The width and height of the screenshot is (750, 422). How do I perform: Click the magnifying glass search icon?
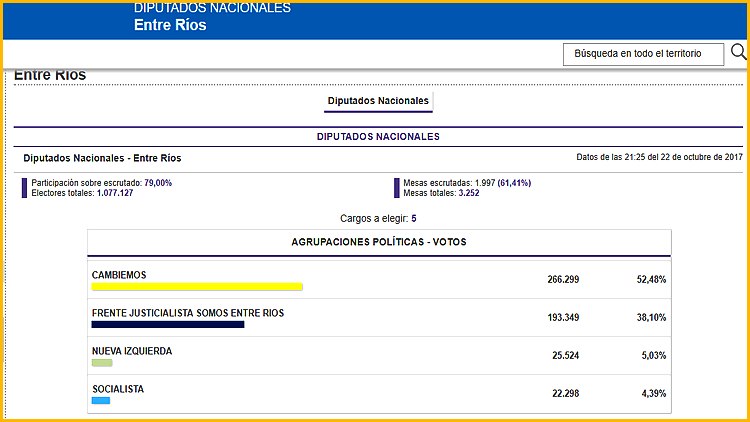coord(739,52)
